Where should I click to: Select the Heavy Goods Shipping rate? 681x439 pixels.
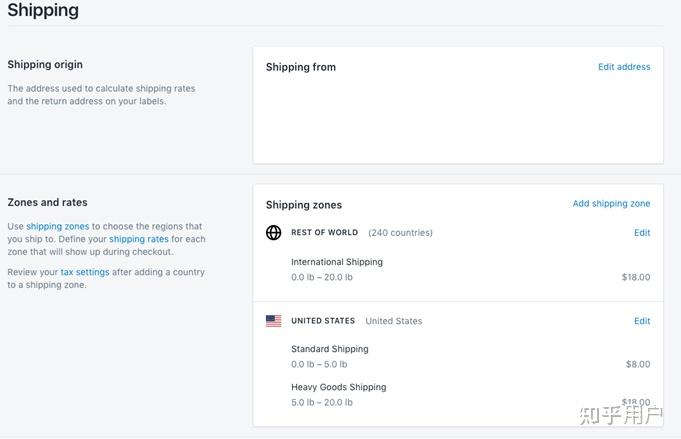[x=338, y=387]
